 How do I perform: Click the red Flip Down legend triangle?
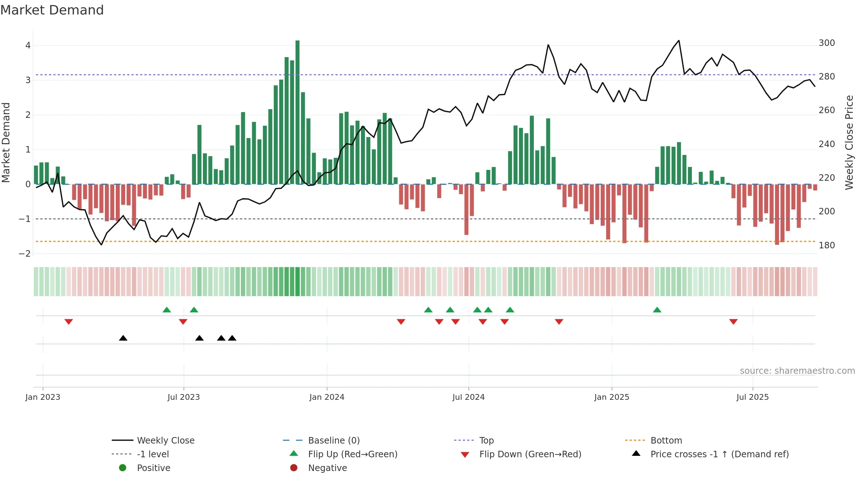(x=465, y=455)
